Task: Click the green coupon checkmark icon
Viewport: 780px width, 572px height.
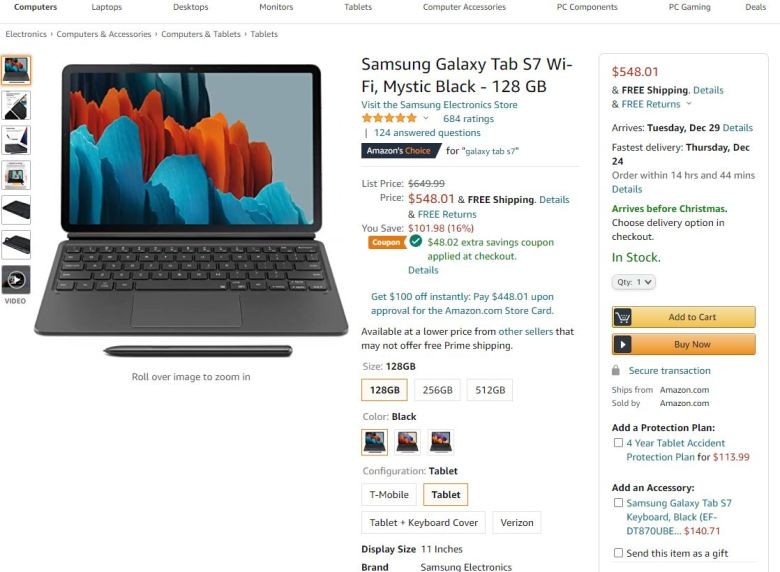Action: (416, 241)
